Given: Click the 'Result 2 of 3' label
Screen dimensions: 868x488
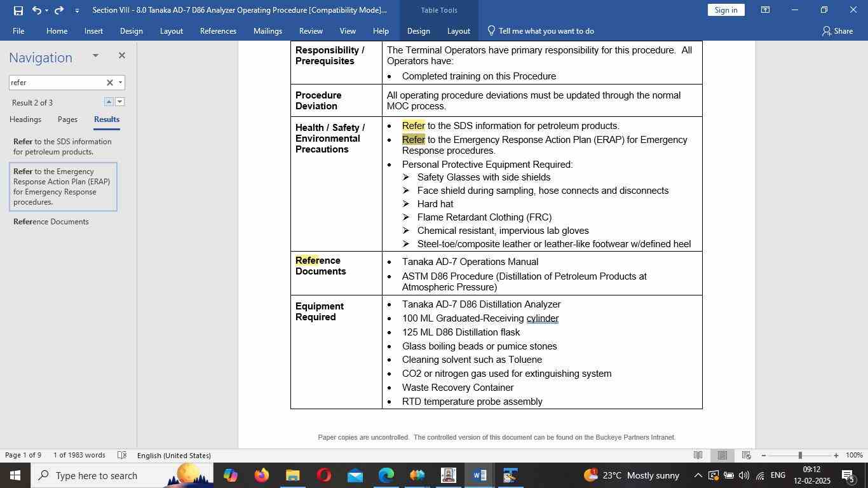Looking at the screenshot, I should pyautogui.click(x=32, y=103).
